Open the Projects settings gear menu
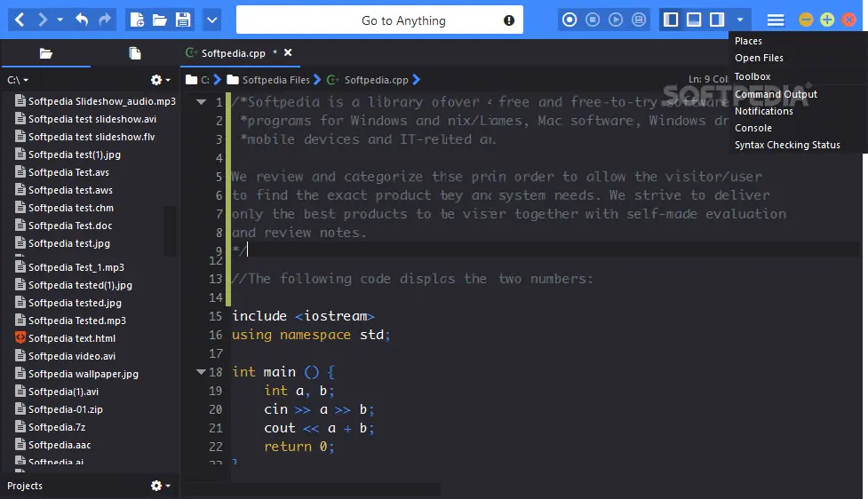The height and width of the screenshot is (499, 868). point(160,486)
